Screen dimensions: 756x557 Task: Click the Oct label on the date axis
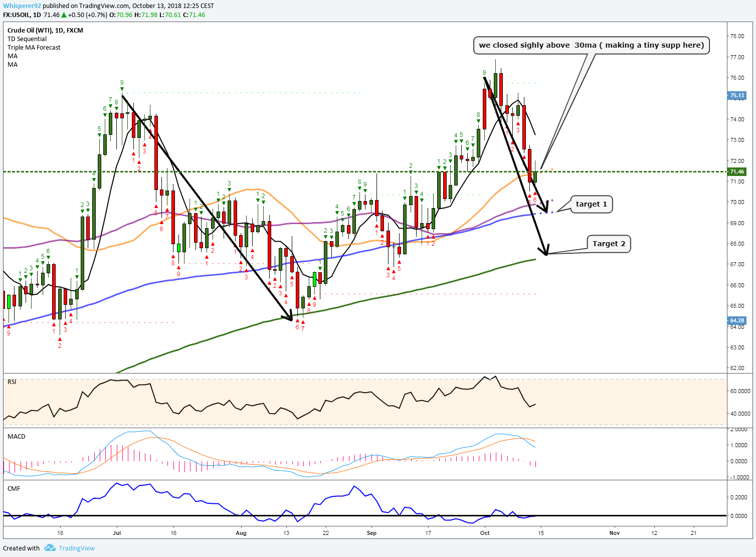click(485, 533)
